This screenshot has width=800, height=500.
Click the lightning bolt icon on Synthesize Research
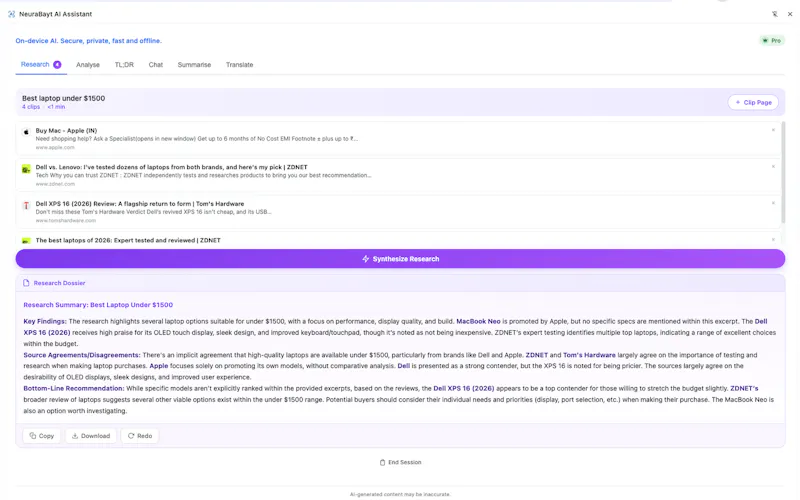tap(365, 259)
